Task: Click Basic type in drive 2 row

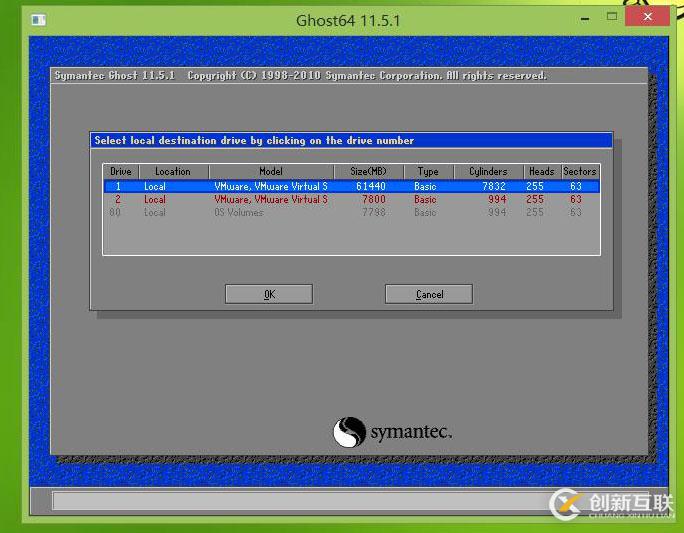Action: coord(425,199)
